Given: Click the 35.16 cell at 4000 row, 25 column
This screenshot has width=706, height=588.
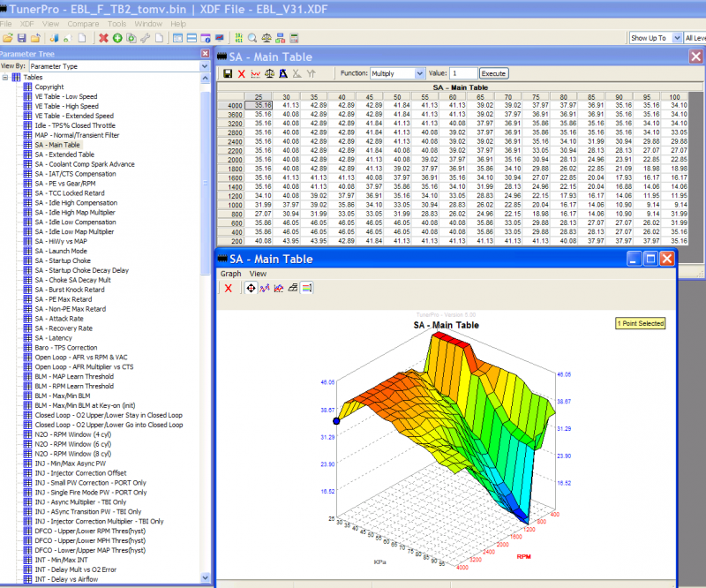Looking at the screenshot, I should [259, 105].
